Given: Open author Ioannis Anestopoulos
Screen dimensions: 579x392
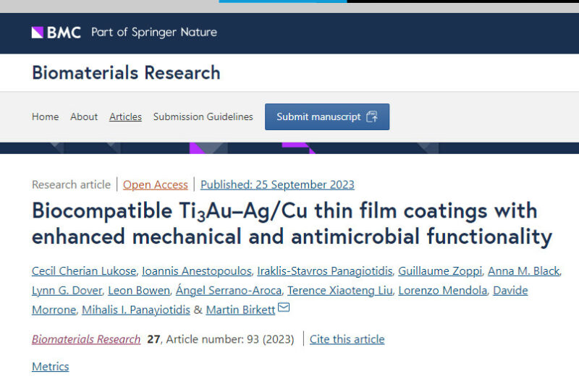Looking at the screenshot, I should [x=196, y=271].
